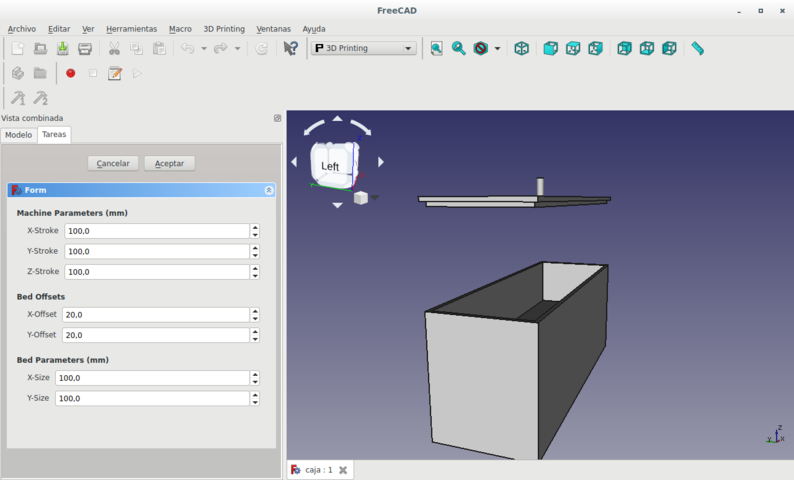This screenshot has width=794, height=480.
Task: Cut selection with scissors icon
Action: [114, 48]
